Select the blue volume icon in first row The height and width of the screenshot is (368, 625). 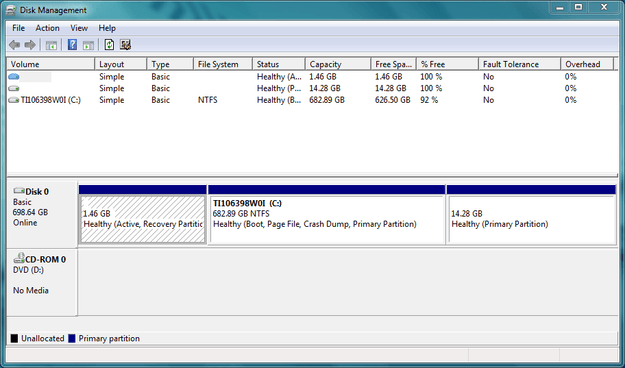(14, 77)
